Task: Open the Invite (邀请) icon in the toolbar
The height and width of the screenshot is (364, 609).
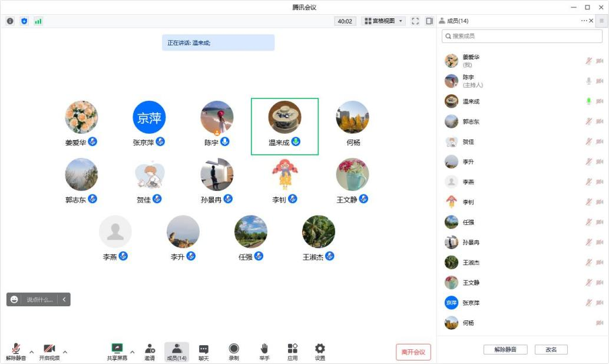Action: [x=150, y=352]
